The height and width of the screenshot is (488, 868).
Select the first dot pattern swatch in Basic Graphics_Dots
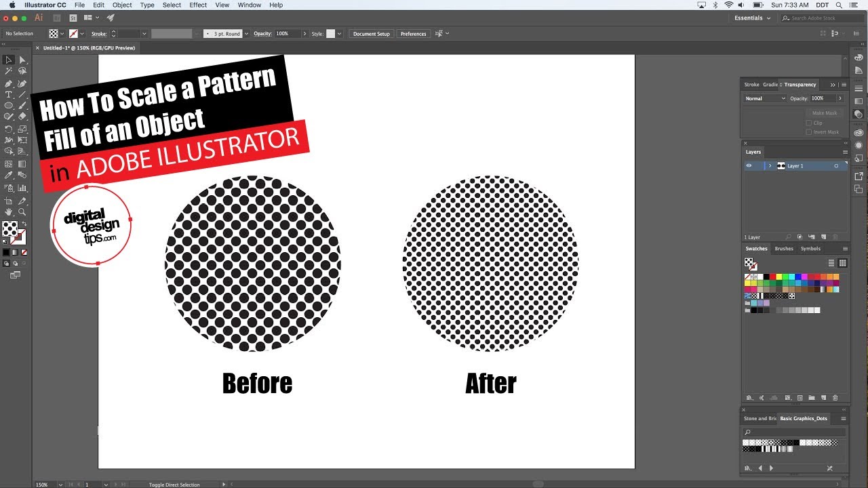(745, 443)
